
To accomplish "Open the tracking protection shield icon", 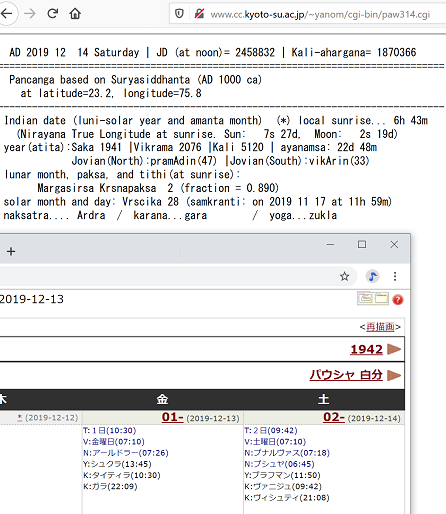I will (179, 14).
